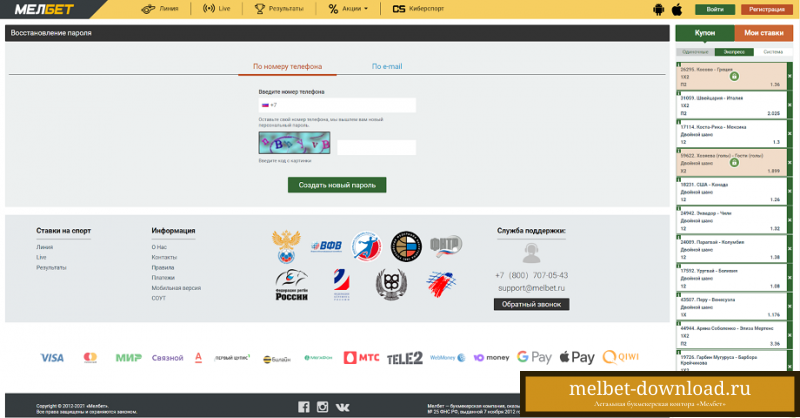Viewport: 800px width, 418px height.
Task: Remove the Швейцария - Италия bet from coupon
Action: [x=790, y=105]
